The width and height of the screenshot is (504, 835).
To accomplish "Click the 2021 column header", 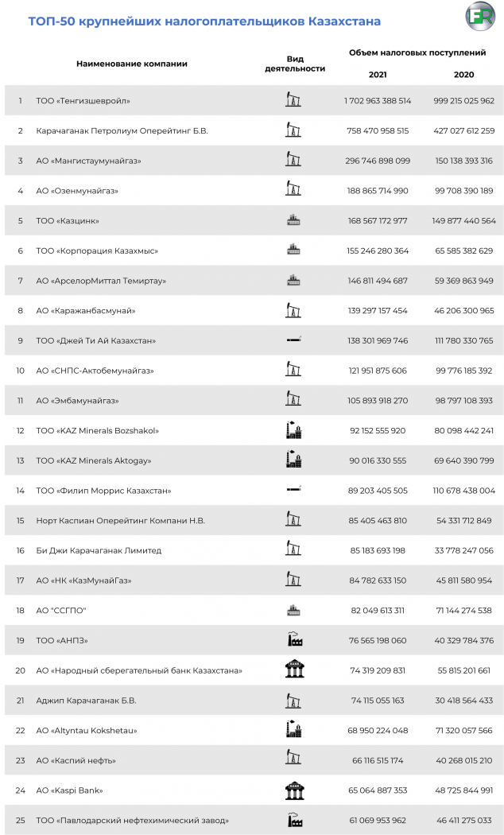I will (x=378, y=74).
